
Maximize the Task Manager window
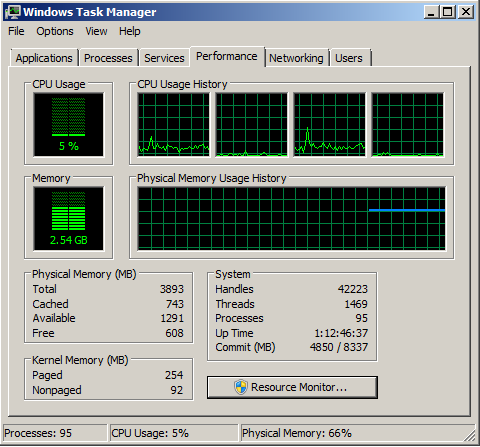[448, 12]
